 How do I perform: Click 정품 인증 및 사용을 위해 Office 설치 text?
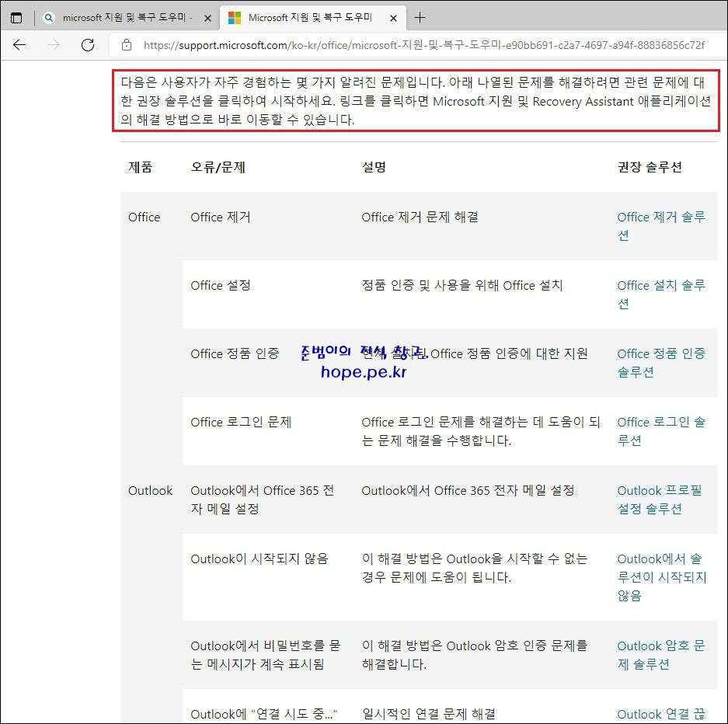[462, 285]
